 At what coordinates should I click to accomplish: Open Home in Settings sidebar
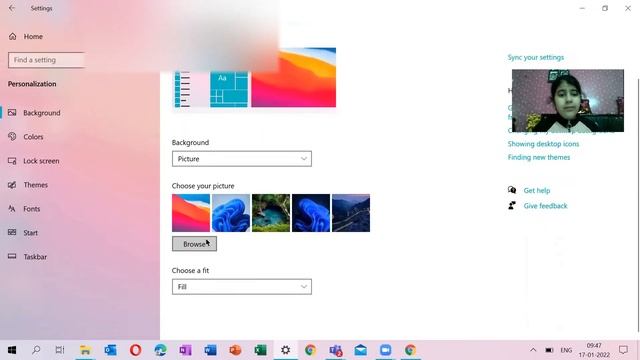click(x=25, y=36)
